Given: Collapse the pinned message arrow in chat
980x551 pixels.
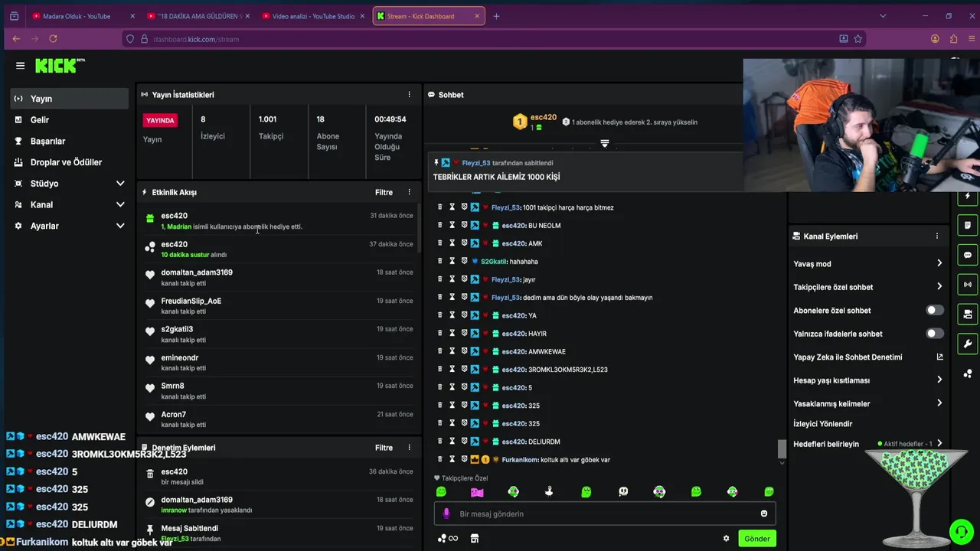Looking at the screenshot, I should click(605, 144).
